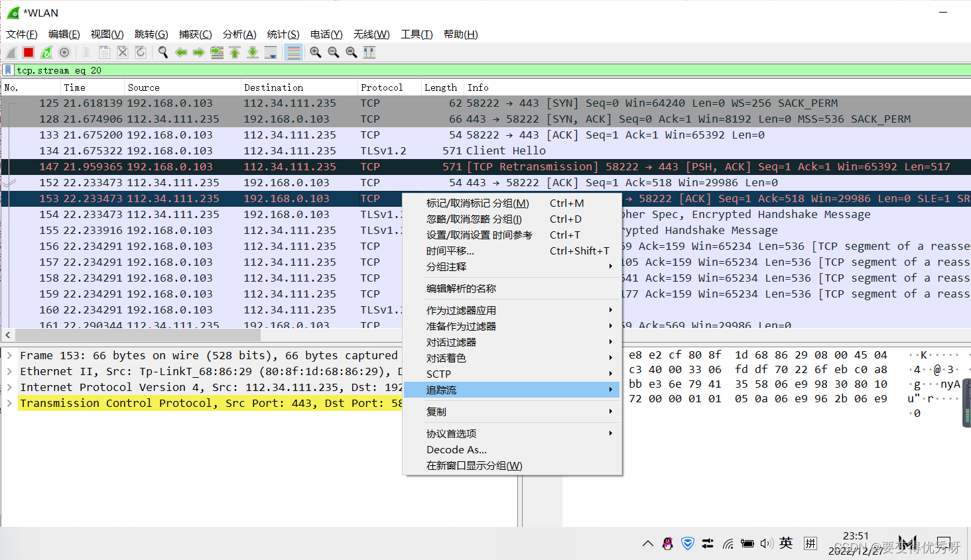Open capture options gear icon
This screenshot has height=560, width=971.
tap(64, 52)
